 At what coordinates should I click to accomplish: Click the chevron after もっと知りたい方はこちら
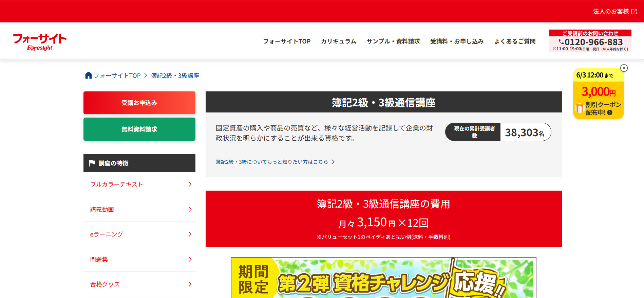(x=333, y=162)
